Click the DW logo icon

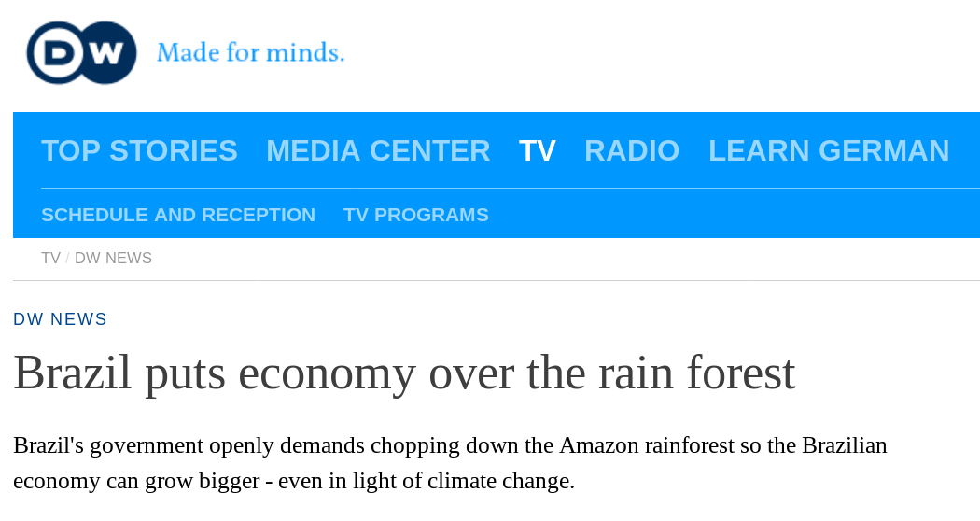[81, 53]
